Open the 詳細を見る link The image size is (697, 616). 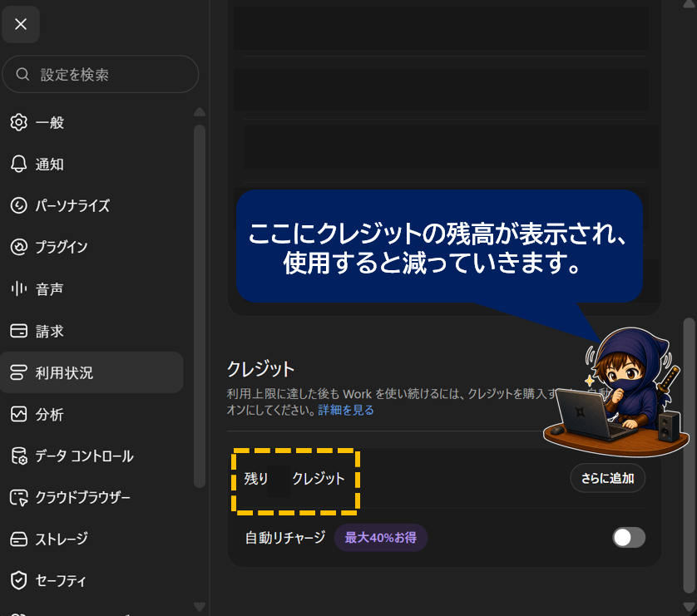click(x=346, y=410)
